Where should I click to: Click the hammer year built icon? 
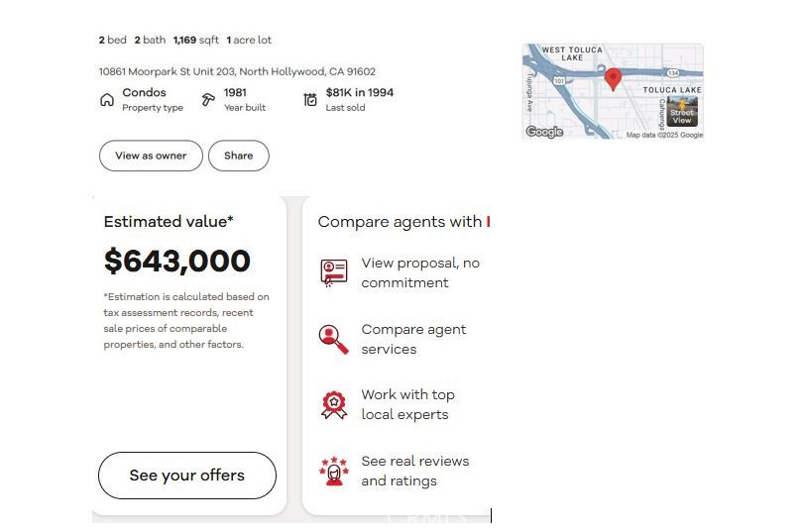[x=208, y=99]
